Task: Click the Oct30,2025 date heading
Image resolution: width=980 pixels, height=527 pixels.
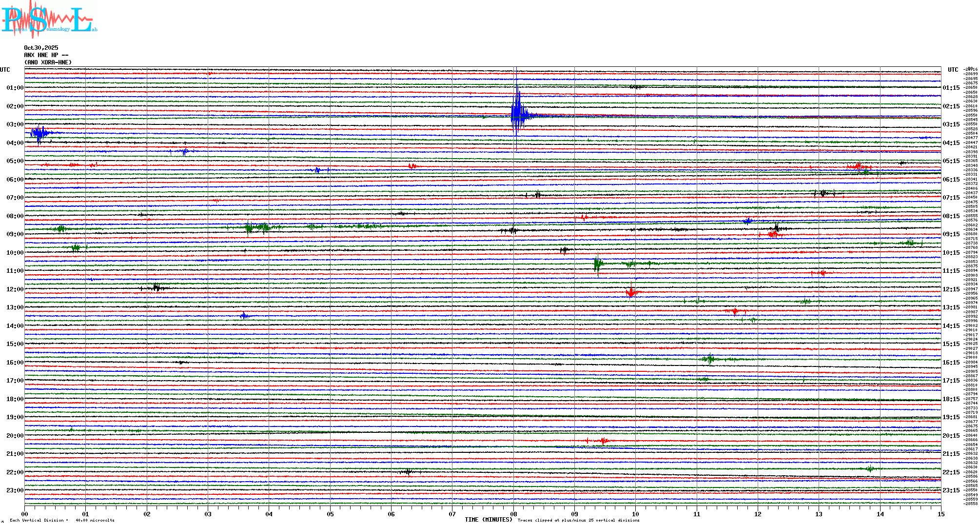Action: (x=41, y=48)
